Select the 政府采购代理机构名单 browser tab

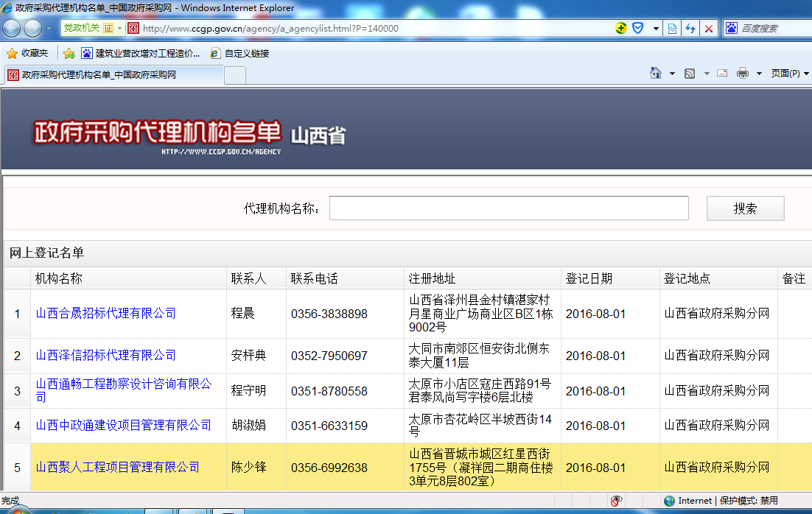(x=114, y=75)
